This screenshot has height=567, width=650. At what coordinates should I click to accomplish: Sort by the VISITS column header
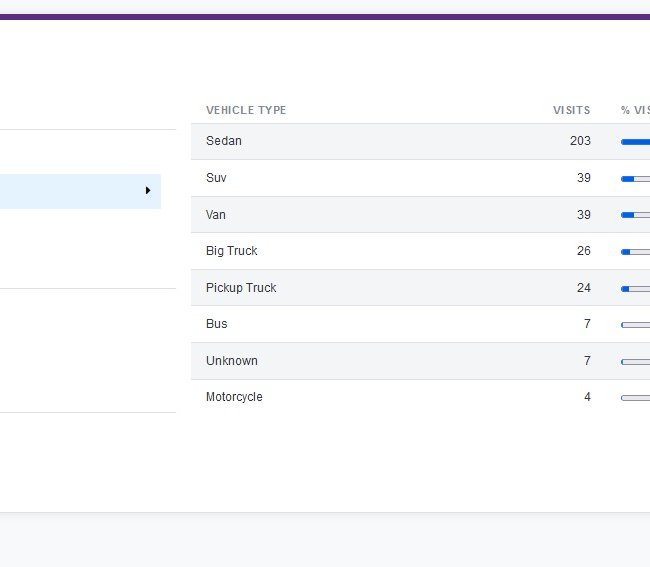pos(571,110)
